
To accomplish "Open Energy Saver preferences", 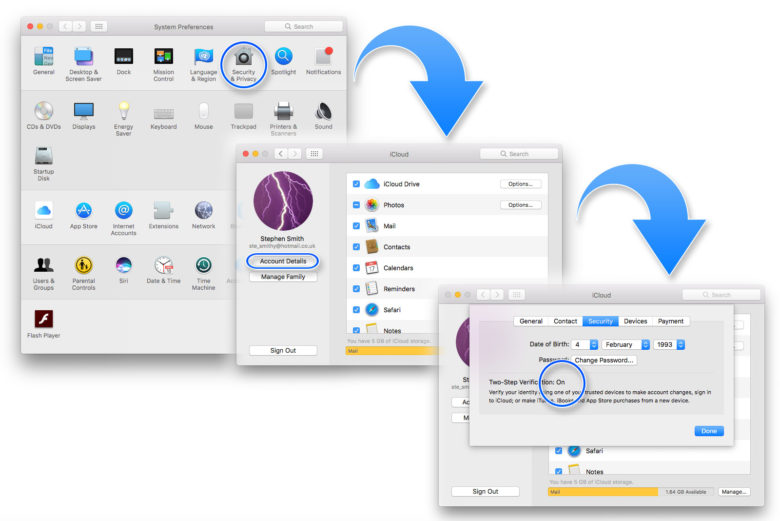I will coord(123,110).
